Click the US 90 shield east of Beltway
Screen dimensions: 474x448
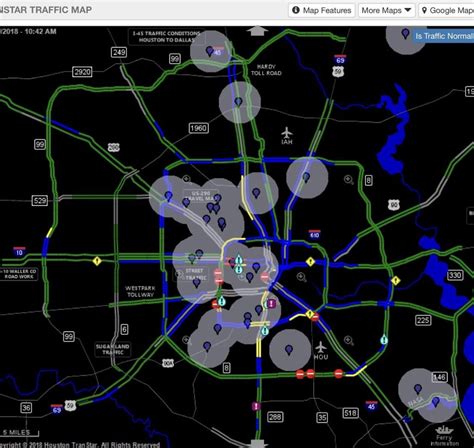(394, 205)
